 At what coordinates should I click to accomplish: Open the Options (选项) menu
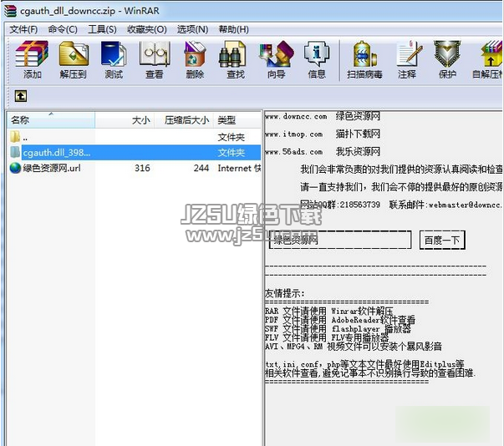pos(191,29)
